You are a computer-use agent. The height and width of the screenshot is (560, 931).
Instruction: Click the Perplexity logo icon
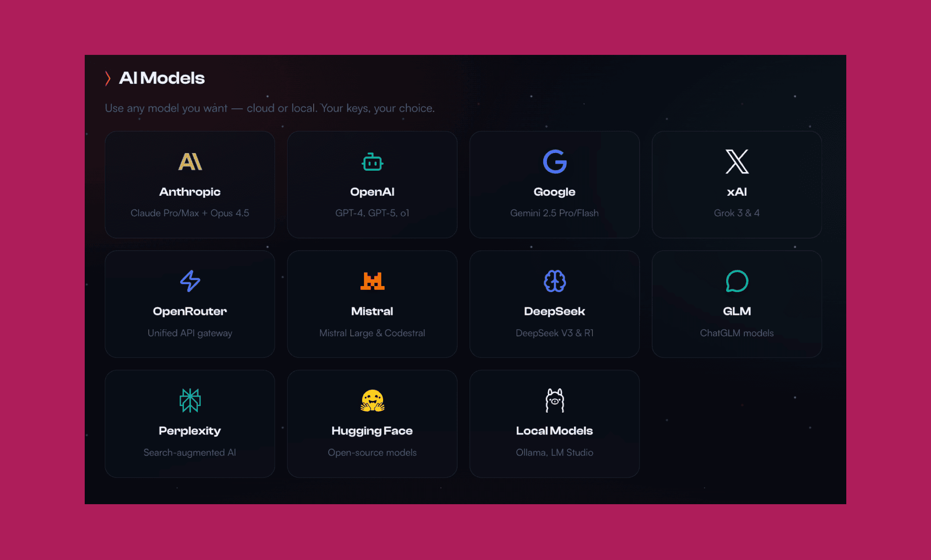click(190, 400)
